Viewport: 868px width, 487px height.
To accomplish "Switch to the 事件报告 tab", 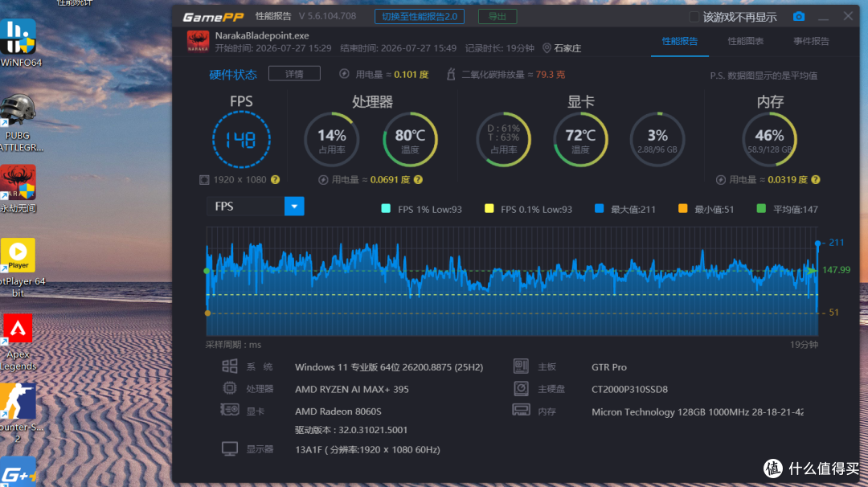I will coord(811,41).
